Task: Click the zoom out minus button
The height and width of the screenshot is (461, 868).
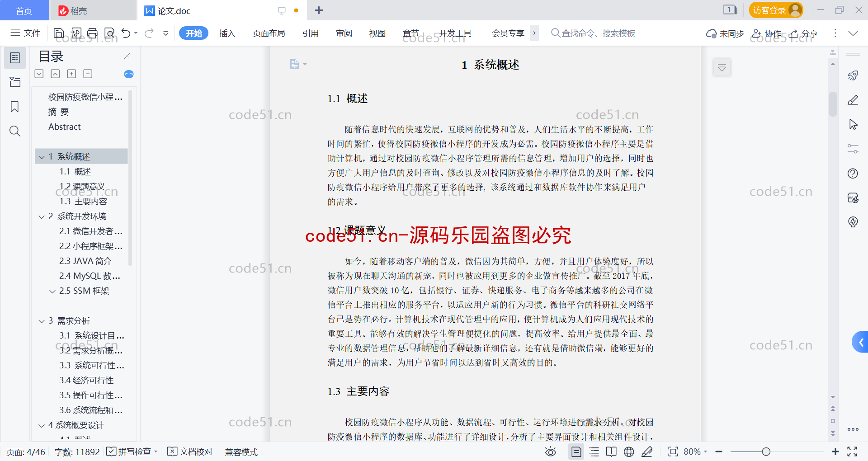Action: point(719,452)
